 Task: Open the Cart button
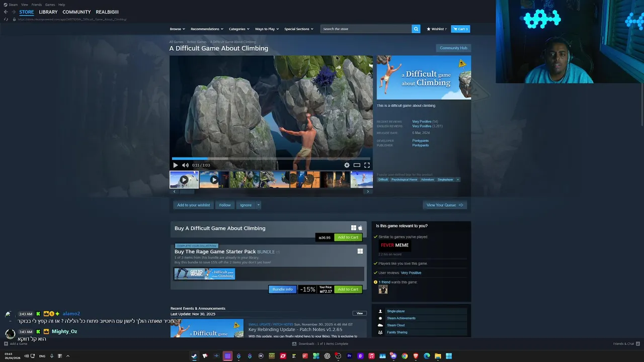(460, 29)
